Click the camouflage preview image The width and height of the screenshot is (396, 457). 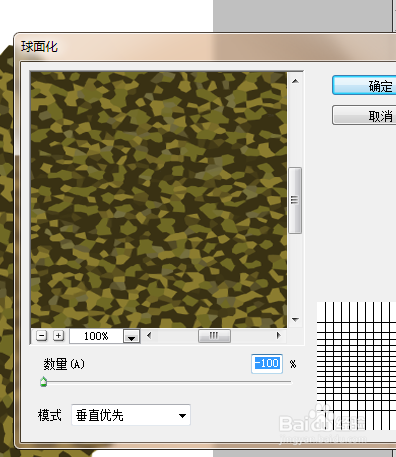159,200
